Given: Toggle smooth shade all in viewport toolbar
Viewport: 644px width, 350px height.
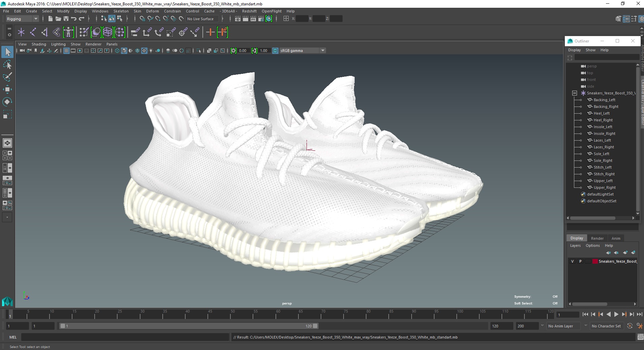Looking at the screenshot, I should pyautogui.click(x=124, y=51).
